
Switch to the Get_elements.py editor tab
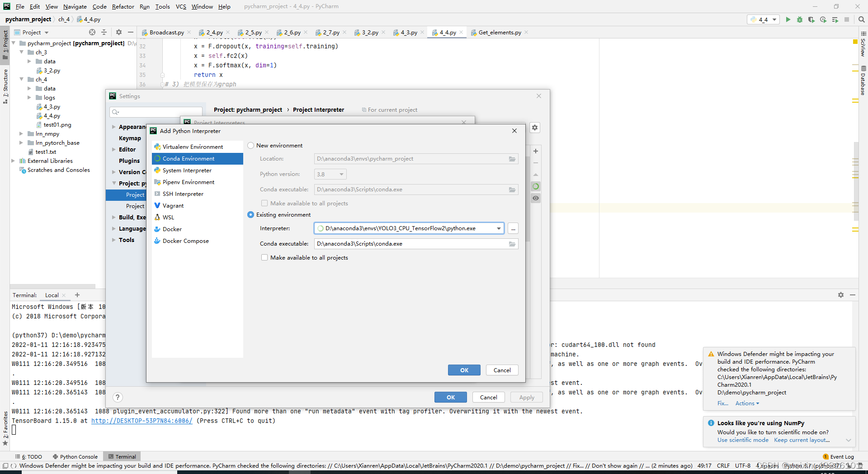tap(500, 33)
